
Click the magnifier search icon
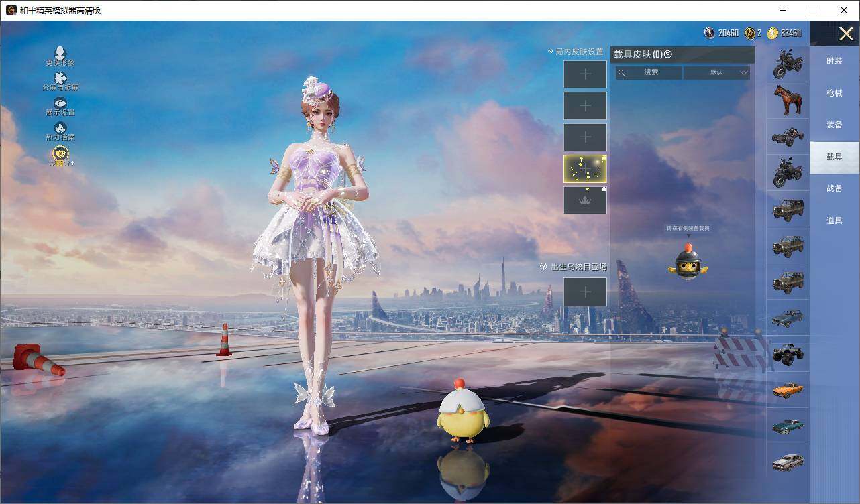(622, 72)
